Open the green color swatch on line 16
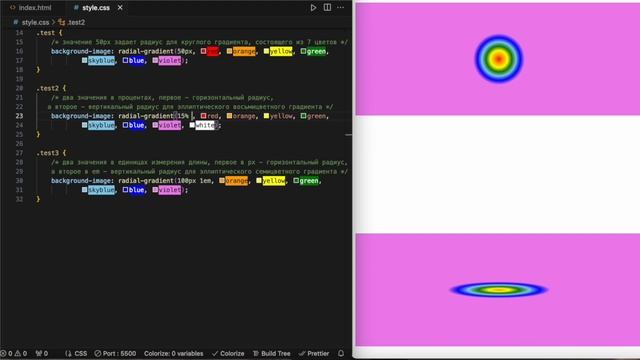640x360 pixels. click(x=303, y=51)
